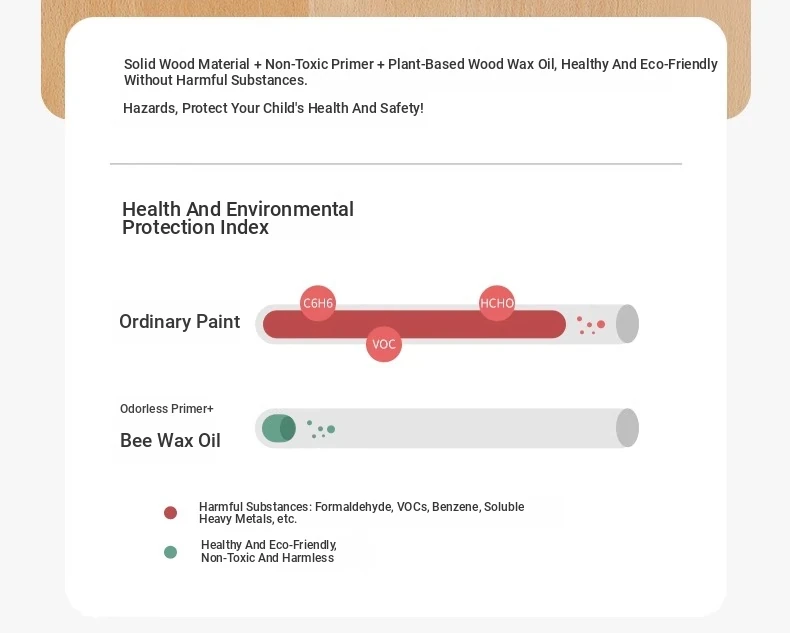Click the Harmful Substances legend text
This screenshot has height=633, width=790.
(361, 513)
